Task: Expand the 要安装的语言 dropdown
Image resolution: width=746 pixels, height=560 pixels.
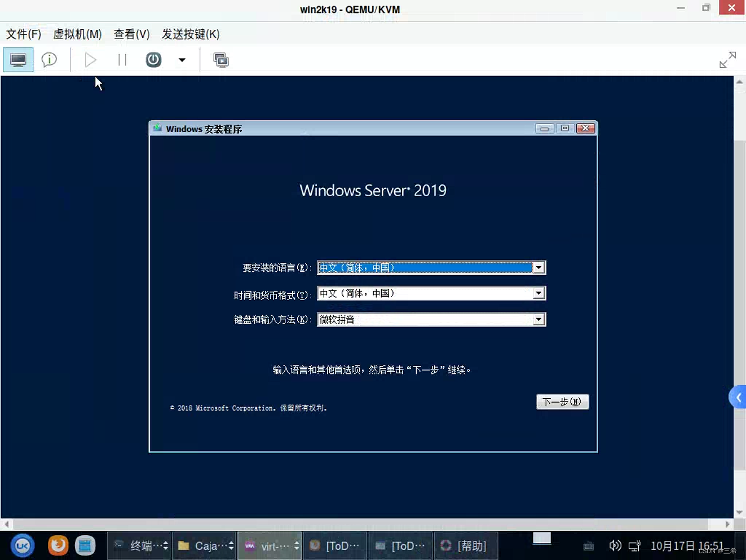Action: coord(538,267)
